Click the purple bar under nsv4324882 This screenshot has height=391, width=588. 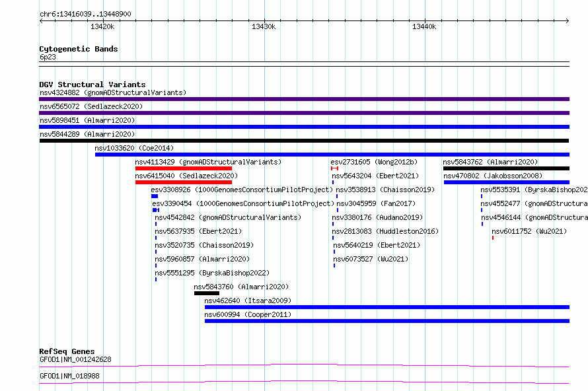pos(304,99)
